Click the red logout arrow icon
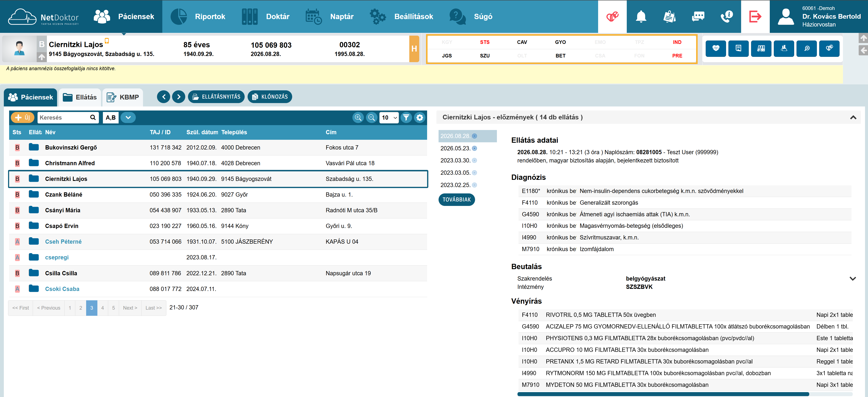Image resolution: width=868 pixels, height=397 pixels. [x=755, y=17]
